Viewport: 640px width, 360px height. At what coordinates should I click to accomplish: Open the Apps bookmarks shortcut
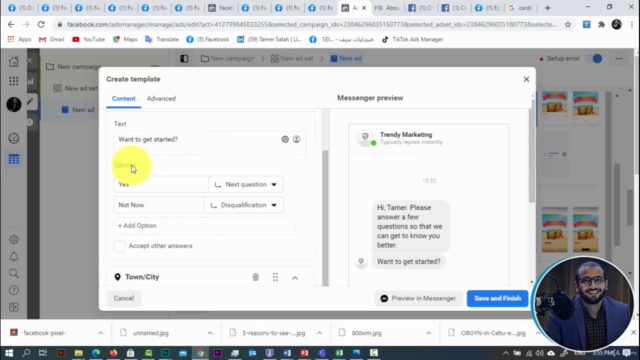(19, 39)
